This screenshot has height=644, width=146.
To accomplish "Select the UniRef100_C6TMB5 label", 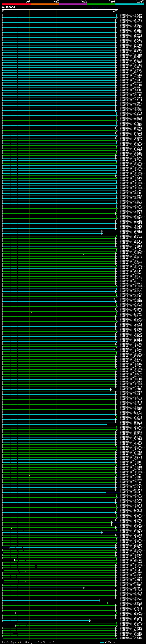I will pyautogui.click(x=131, y=20).
